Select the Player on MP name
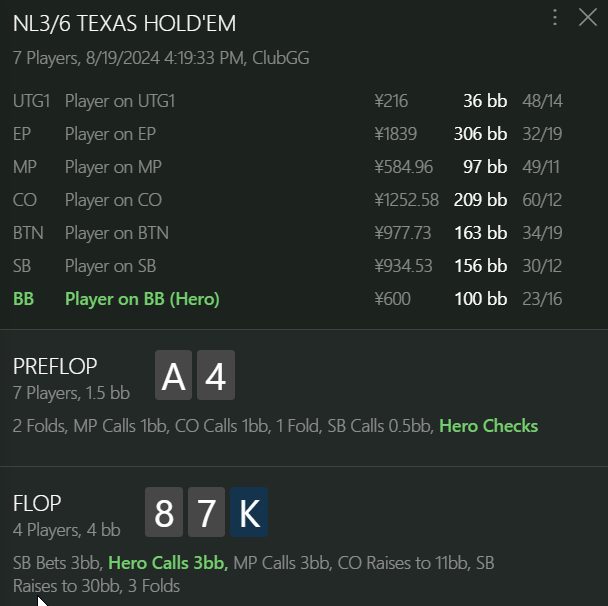This screenshot has width=608, height=606. [x=113, y=167]
